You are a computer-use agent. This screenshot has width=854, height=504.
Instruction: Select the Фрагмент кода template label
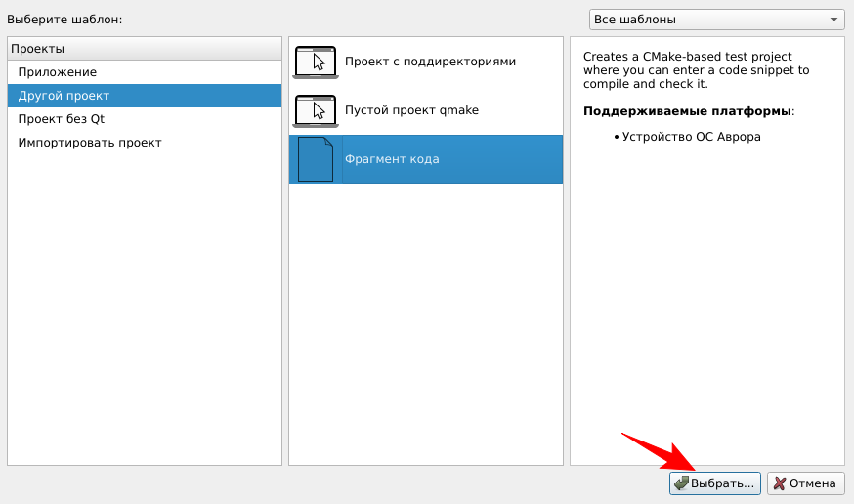click(392, 159)
